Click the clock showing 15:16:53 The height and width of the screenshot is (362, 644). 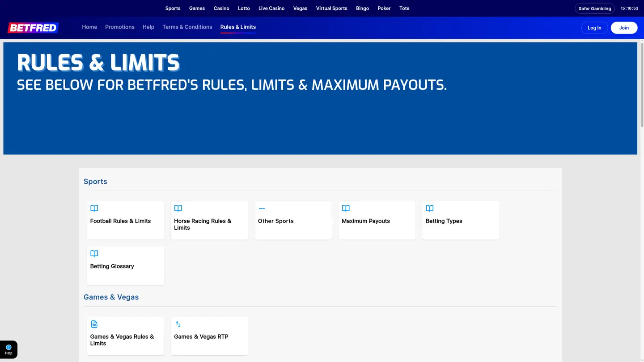[629, 8]
